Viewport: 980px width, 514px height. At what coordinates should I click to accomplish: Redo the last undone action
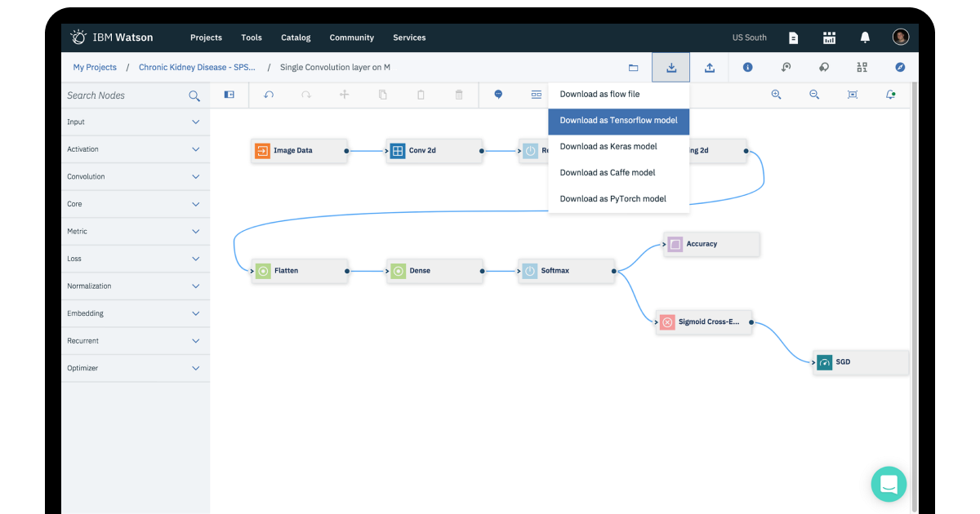click(305, 95)
